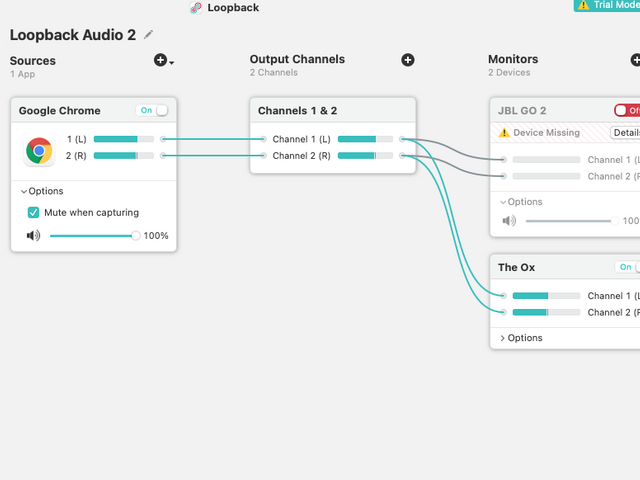
Task: Open Details for missing JBL device
Action: coord(626,133)
